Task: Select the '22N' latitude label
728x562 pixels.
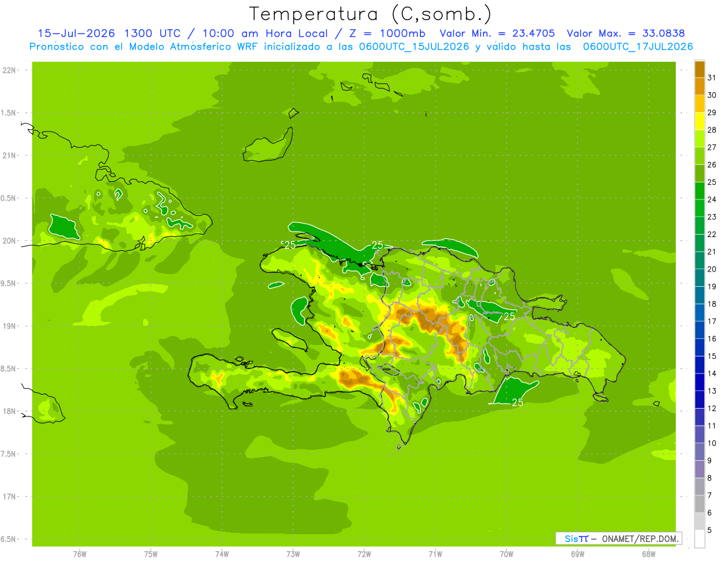Action: pyautogui.click(x=10, y=70)
